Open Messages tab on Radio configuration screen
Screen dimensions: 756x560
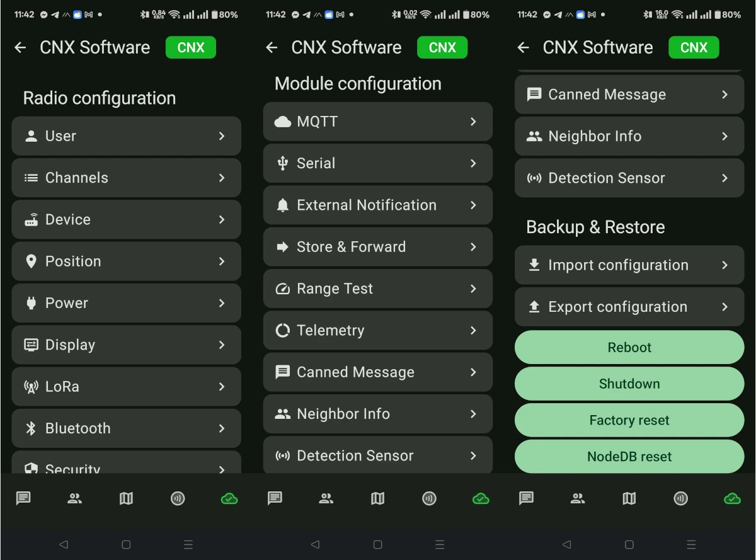23,498
